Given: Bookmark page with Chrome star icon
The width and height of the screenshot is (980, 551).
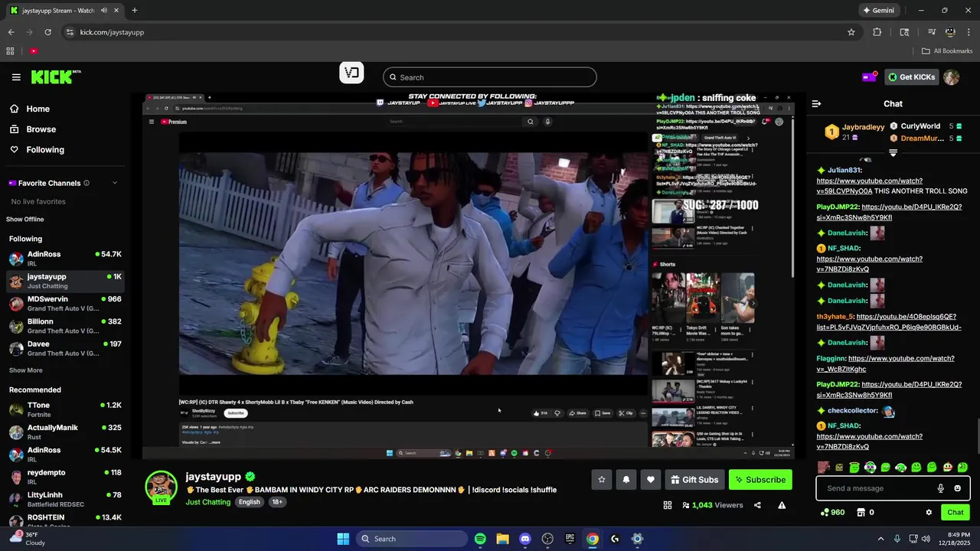Looking at the screenshot, I should [x=851, y=32].
